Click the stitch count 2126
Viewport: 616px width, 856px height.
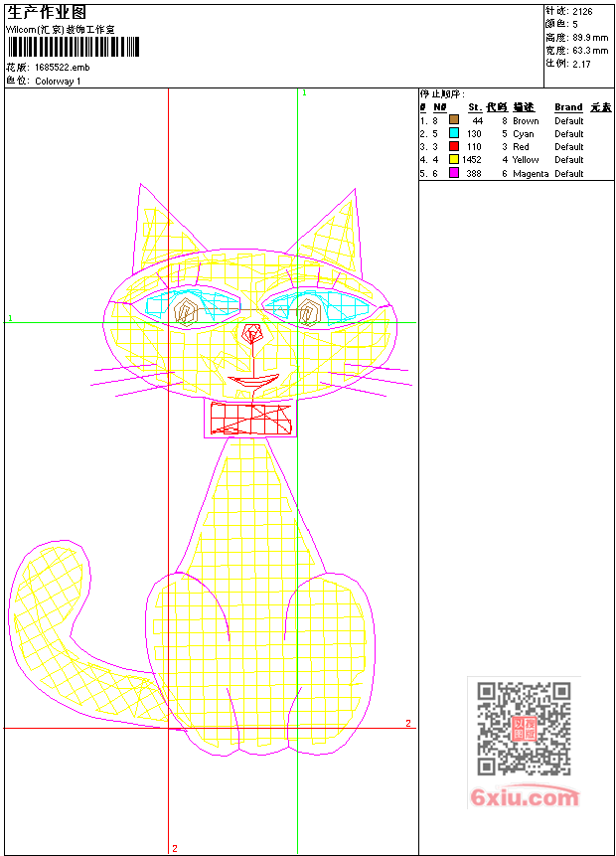583,11
